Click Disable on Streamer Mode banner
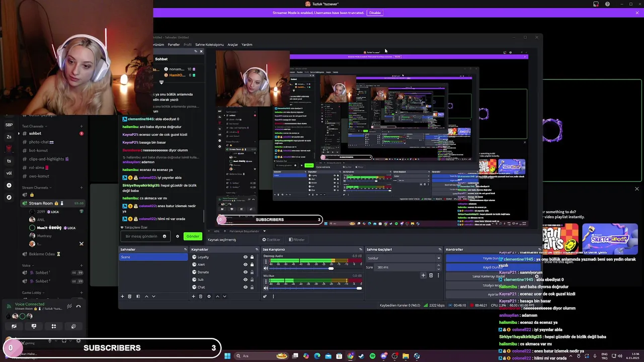 pos(375,13)
